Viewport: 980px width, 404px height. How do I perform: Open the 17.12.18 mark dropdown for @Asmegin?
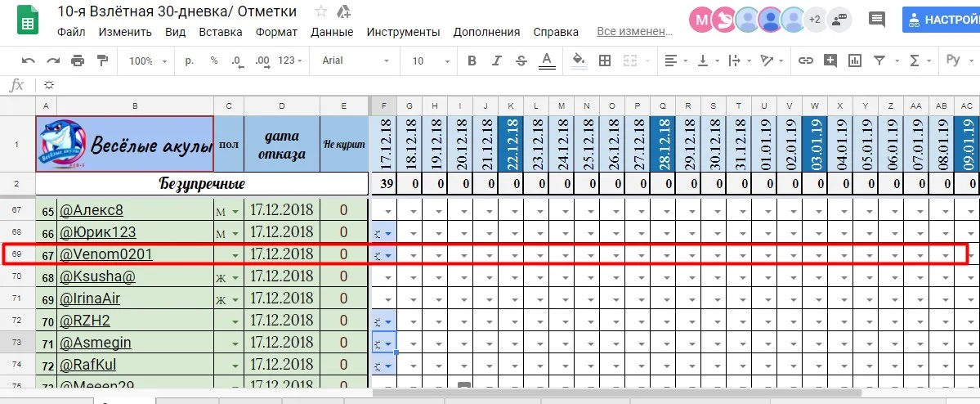[x=388, y=344]
